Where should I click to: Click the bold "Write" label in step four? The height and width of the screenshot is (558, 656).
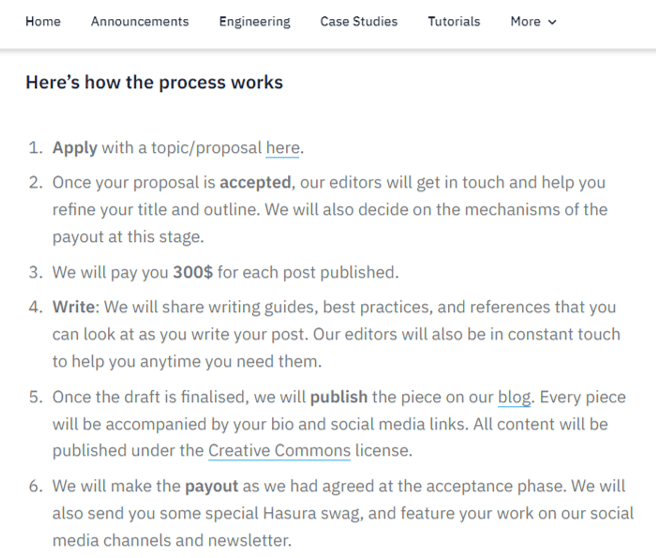74,307
